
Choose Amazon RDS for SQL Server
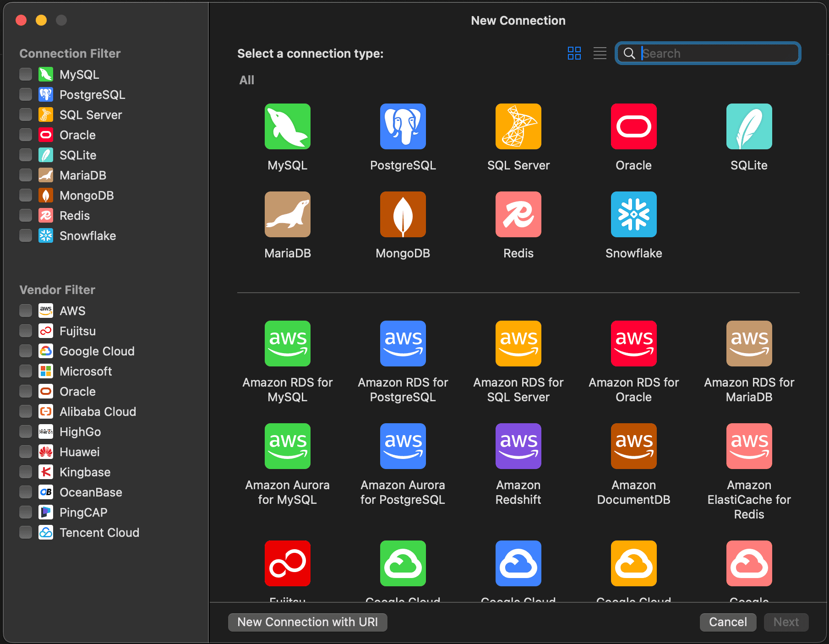coord(518,344)
